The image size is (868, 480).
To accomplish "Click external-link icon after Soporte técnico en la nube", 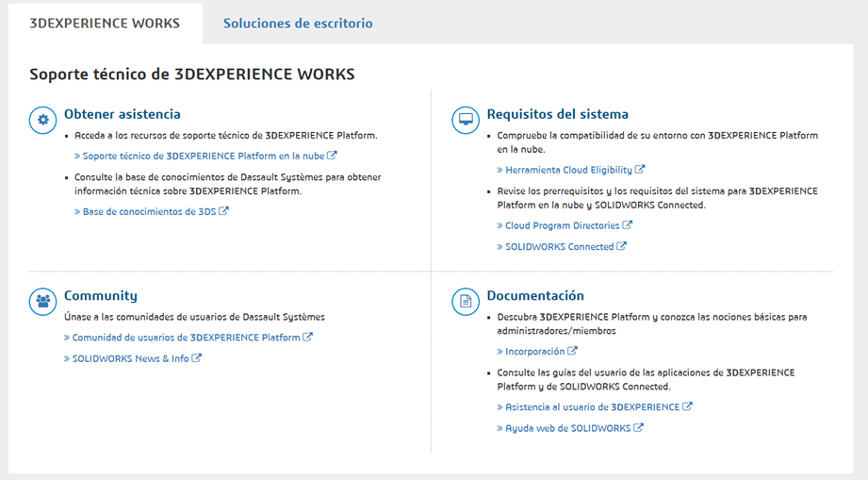I will 332,156.
